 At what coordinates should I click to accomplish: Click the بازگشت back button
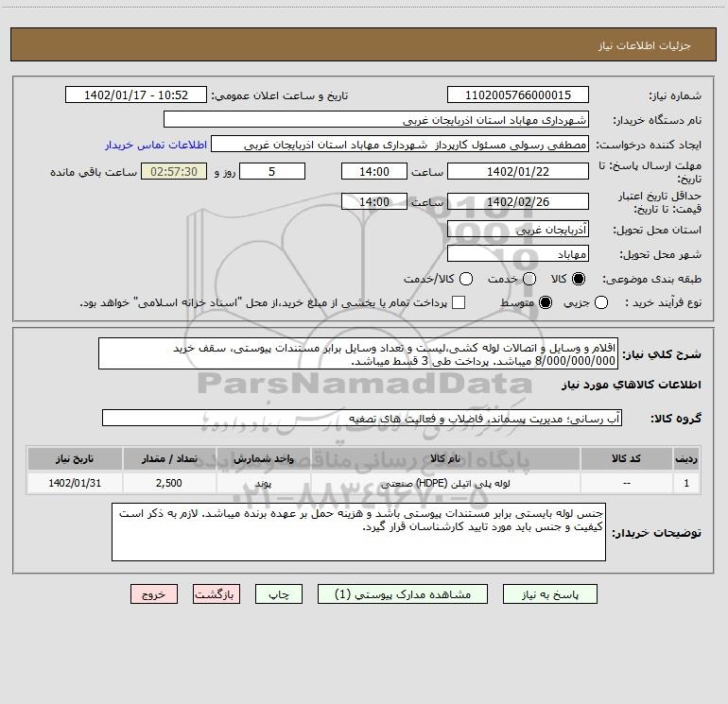click(217, 594)
